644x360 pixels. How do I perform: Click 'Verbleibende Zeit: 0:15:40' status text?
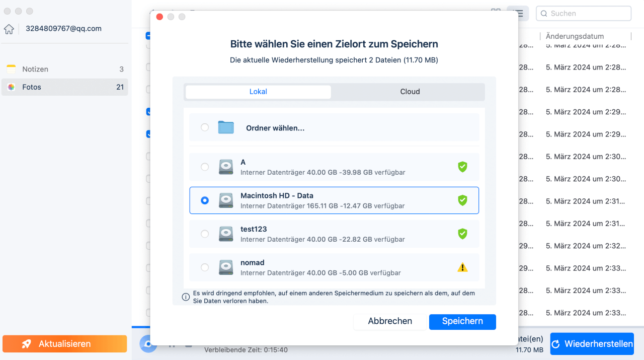click(x=246, y=349)
